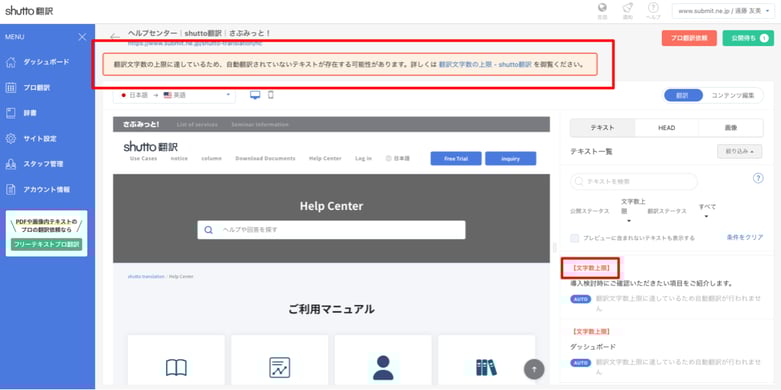Open the notifications megaphone icon
781x390 pixels.
coord(628,7)
